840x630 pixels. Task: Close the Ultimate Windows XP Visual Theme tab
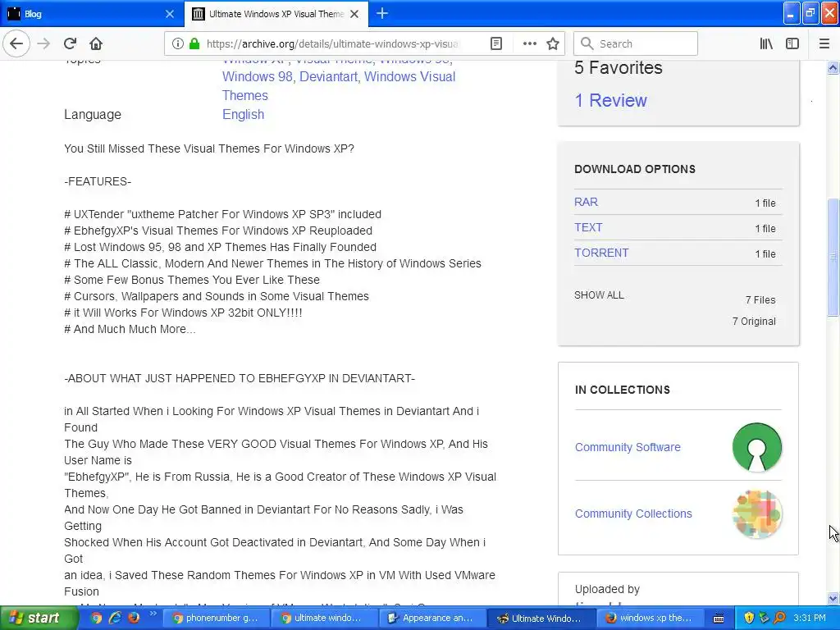coord(354,14)
